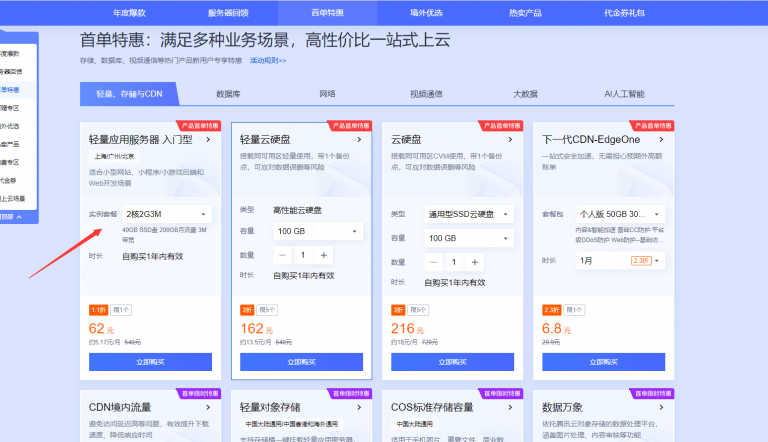Click 立即购买 for CDN-EdgeOne 6.8元
The width and height of the screenshot is (768, 442).
pyautogui.click(x=603, y=362)
